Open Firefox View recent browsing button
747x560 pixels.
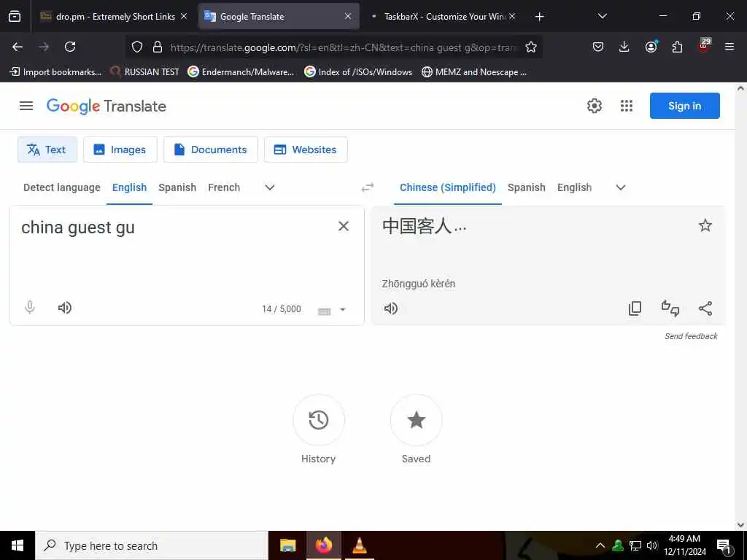pyautogui.click(x=15, y=16)
